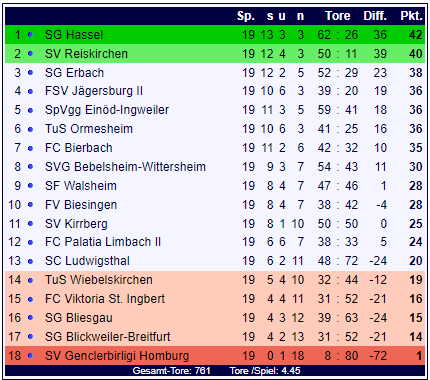Open the FC Viktoria St. Ingbert entry

(105, 299)
